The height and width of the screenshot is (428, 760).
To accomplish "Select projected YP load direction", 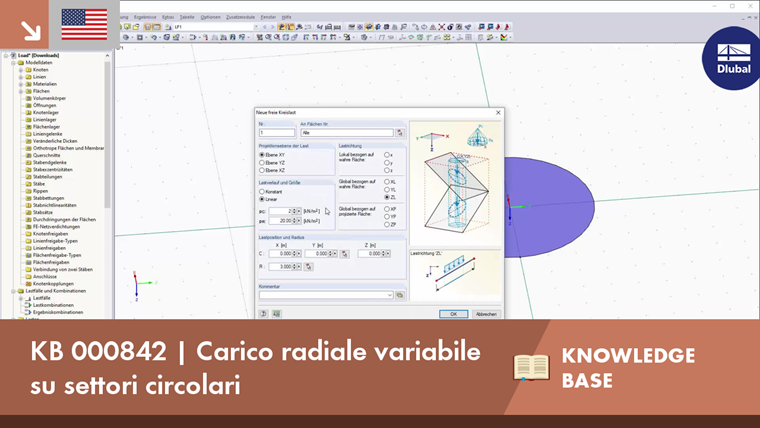I will [387, 217].
